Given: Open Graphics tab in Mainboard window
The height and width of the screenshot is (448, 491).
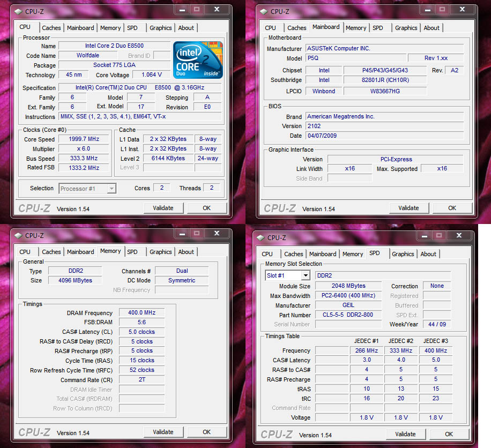Looking at the screenshot, I should tap(406, 28).
